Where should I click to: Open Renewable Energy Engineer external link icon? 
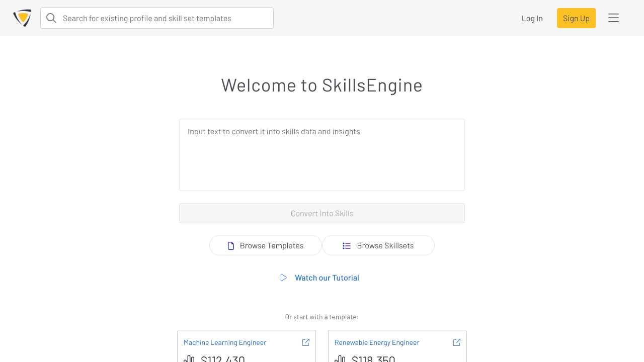click(457, 342)
